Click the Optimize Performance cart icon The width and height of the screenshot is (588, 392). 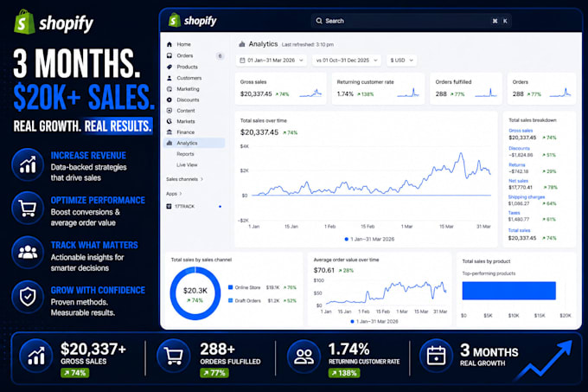click(28, 209)
